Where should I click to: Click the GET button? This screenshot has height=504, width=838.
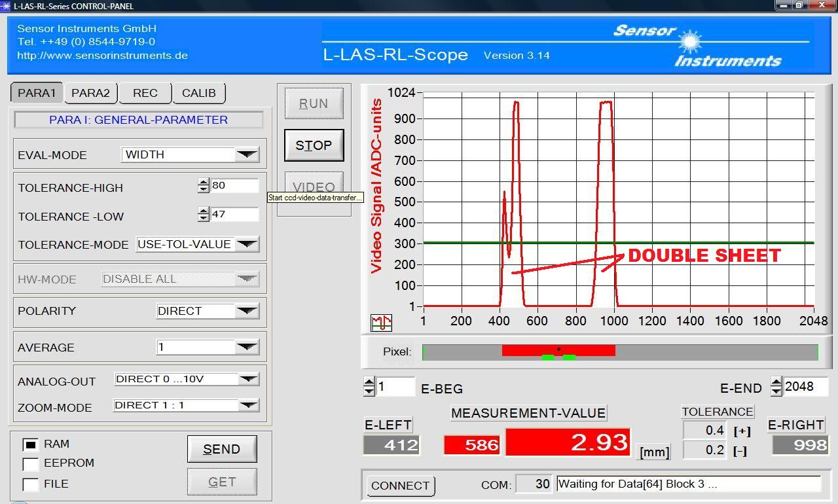point(221,482)
